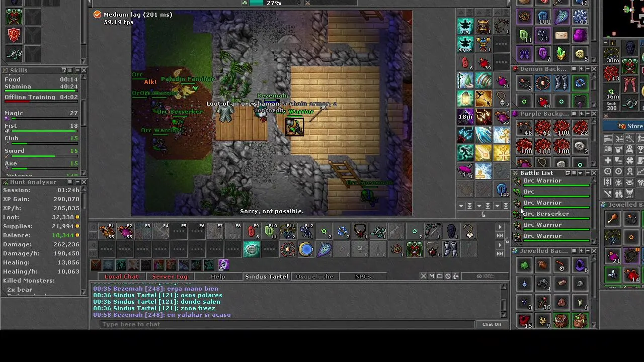Open the Help chat tab
644x362 pixels.
click(218, 277)
